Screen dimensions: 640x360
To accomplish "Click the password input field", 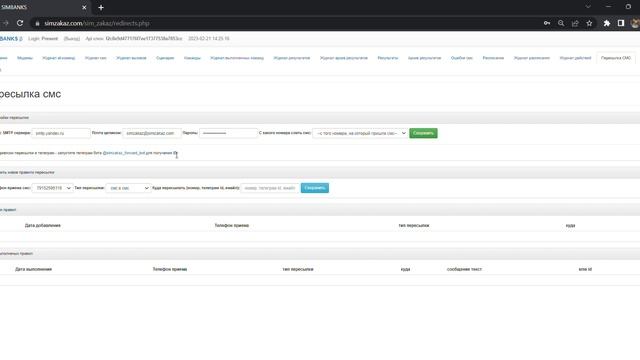I will tap(228, 133).
